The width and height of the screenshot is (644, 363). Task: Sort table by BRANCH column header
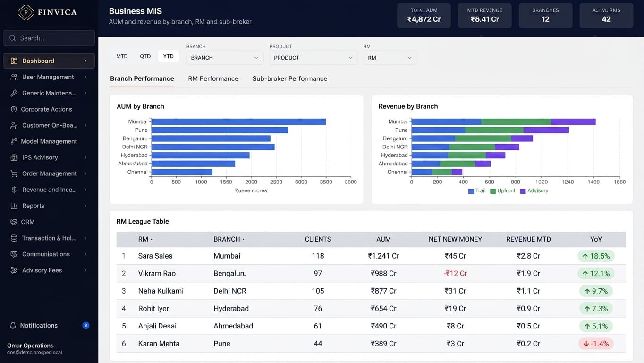point(229,239)
